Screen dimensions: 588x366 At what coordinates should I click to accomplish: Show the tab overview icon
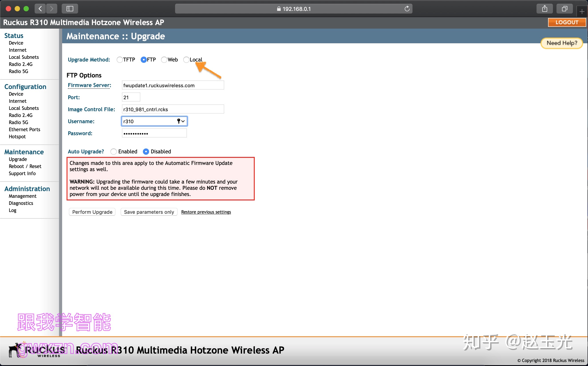click(x=564, y=9)
